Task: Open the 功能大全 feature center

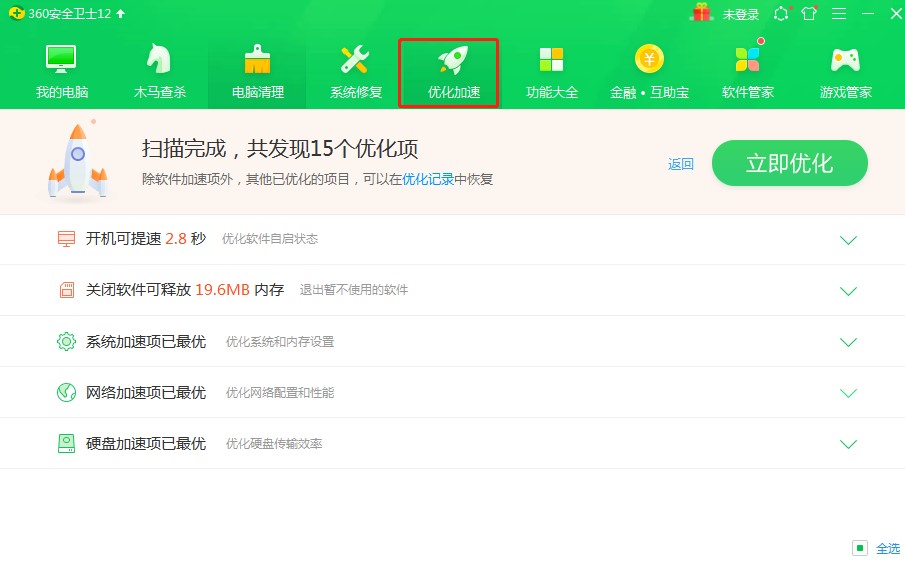Action: pos(551,70)
